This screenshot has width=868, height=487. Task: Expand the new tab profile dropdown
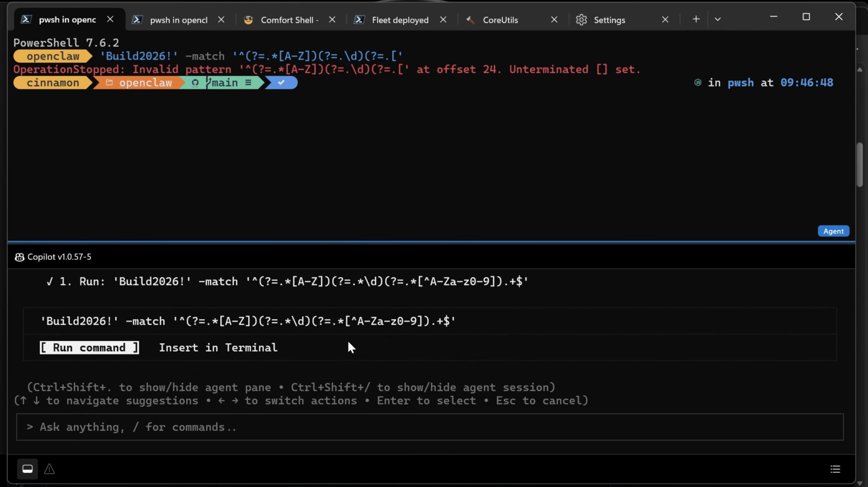(x=717, y=19)
